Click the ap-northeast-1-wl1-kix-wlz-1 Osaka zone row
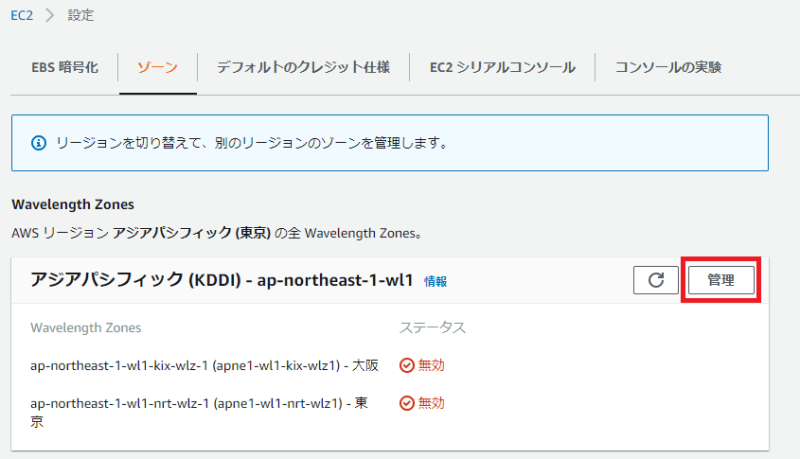This screenshot has width=800, height=459. 204,365
